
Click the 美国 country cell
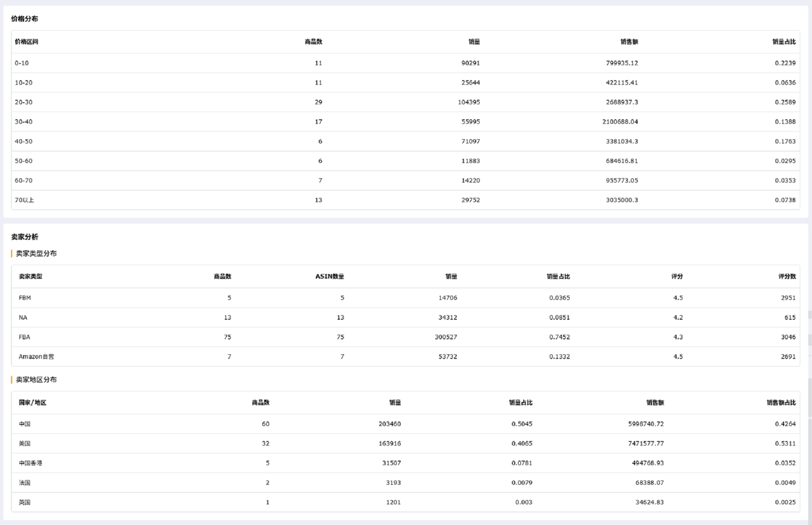[25, 444]
